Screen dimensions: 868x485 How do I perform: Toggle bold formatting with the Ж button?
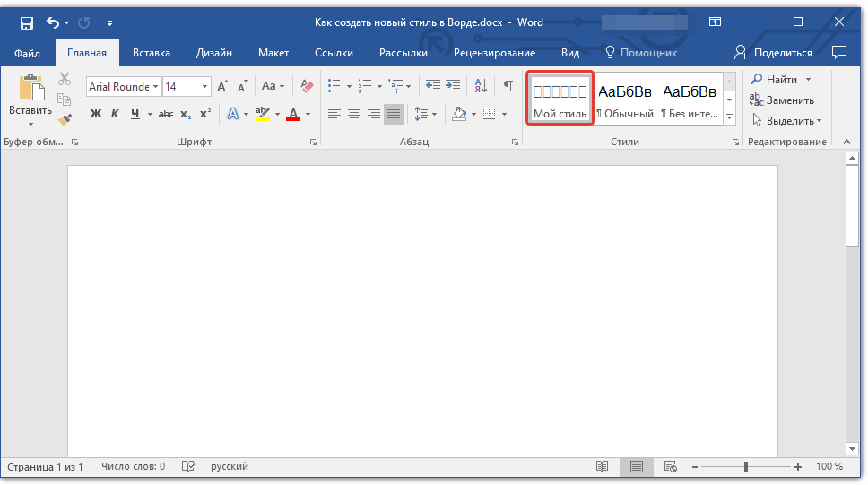click(96, 114)
